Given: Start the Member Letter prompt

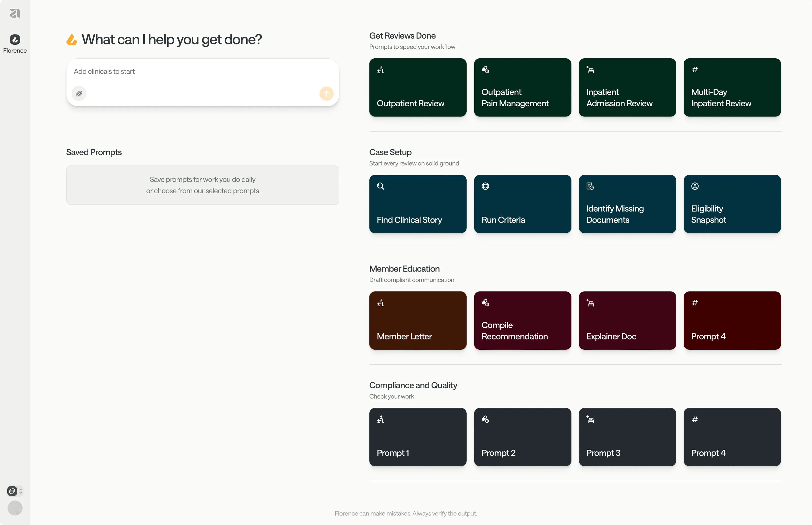Looking at the screenshot, I should pos(418,320).
